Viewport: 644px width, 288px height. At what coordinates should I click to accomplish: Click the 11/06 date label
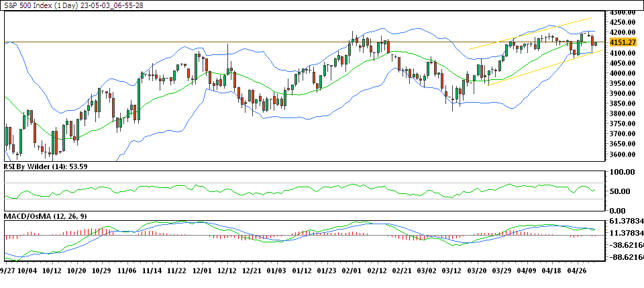[x=127, y=271]
